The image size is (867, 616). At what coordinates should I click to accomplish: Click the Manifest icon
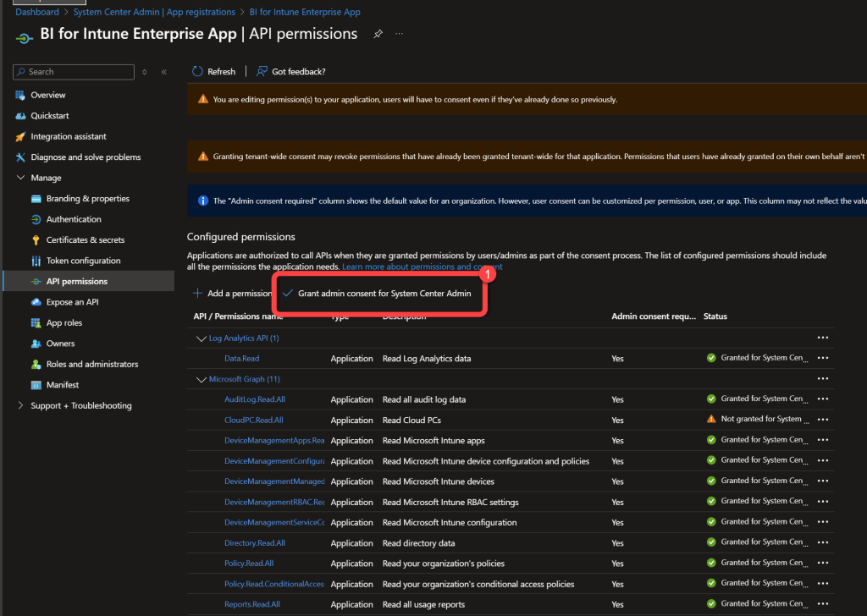[36, 385]
